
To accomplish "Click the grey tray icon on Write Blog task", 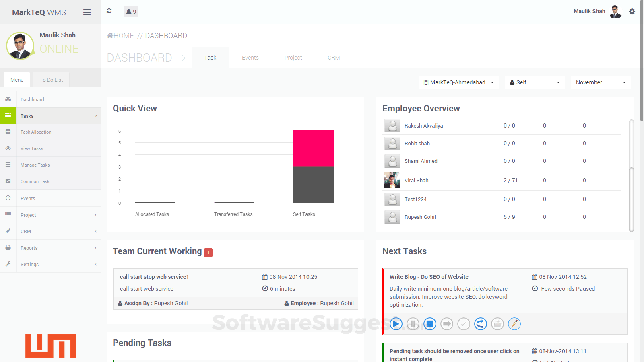I will point(497,324).
